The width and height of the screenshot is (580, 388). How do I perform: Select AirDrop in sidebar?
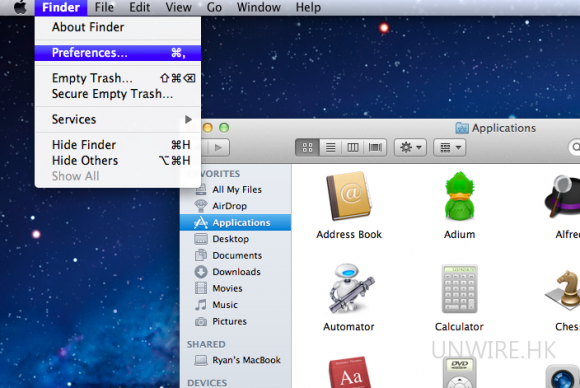(x=236, y=206)
